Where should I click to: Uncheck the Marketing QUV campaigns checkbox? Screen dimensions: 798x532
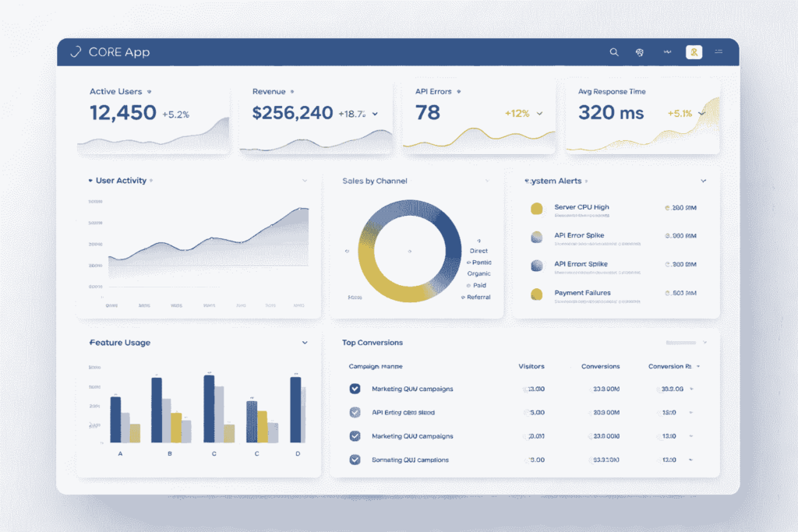[x=355, y=389]
